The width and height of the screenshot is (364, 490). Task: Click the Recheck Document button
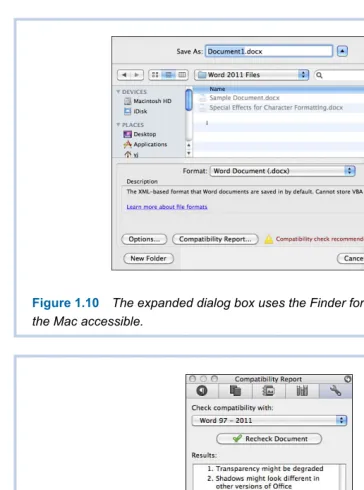point(269,439)
